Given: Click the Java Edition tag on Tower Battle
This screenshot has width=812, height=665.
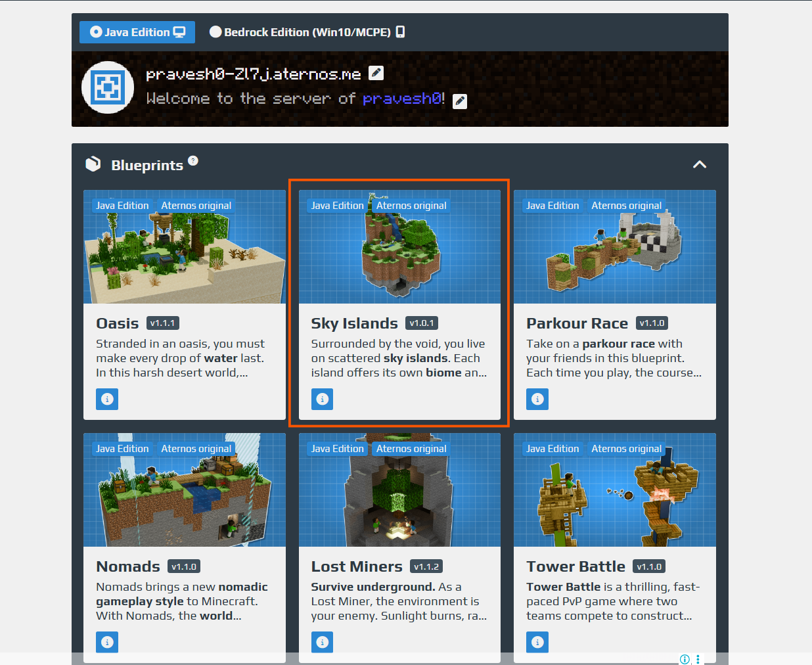Looking at the screenshot, I should pyautogui.click(x=553, y=449).
